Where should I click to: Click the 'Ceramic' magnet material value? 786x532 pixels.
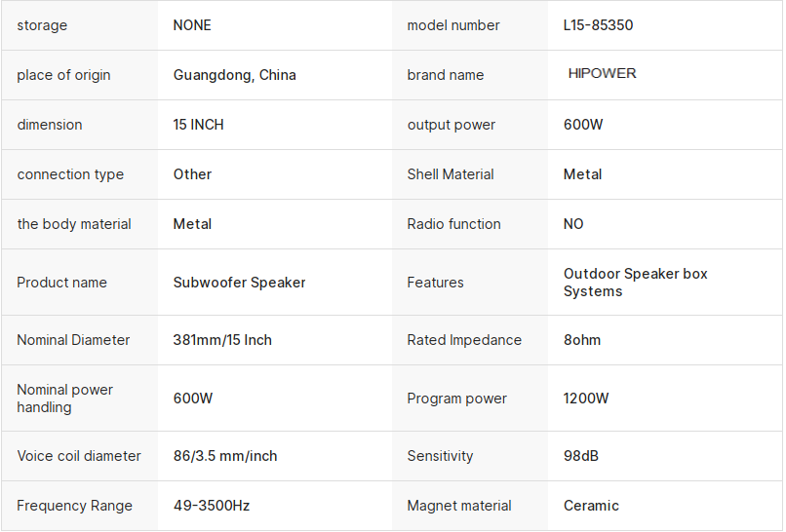pos(591,506)
